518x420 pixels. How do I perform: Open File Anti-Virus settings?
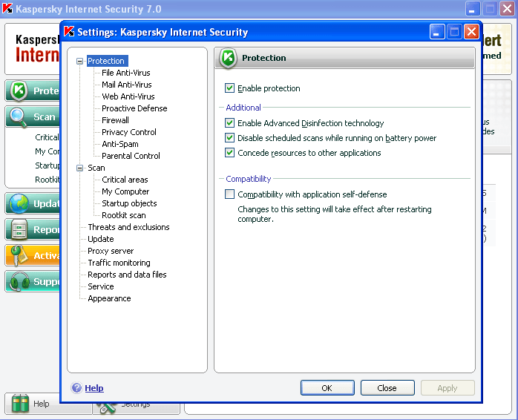[126, 73]
